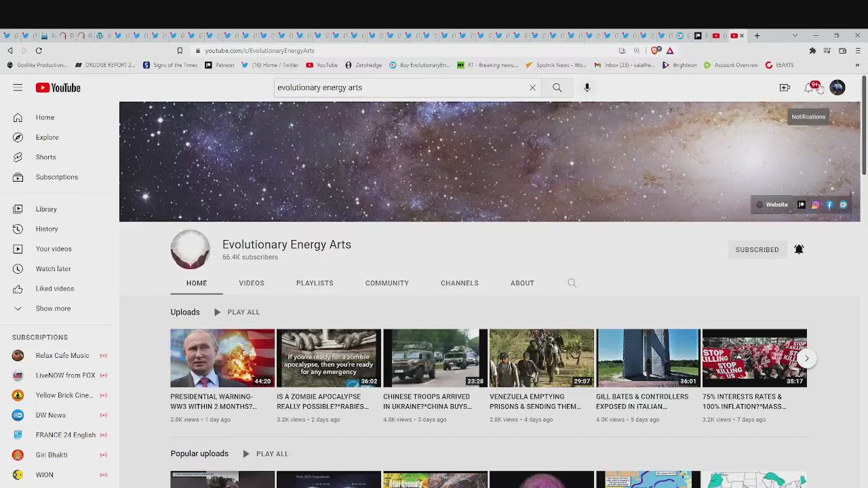
Task: Search within channel using magnifier icon
Action: (572, 283)
